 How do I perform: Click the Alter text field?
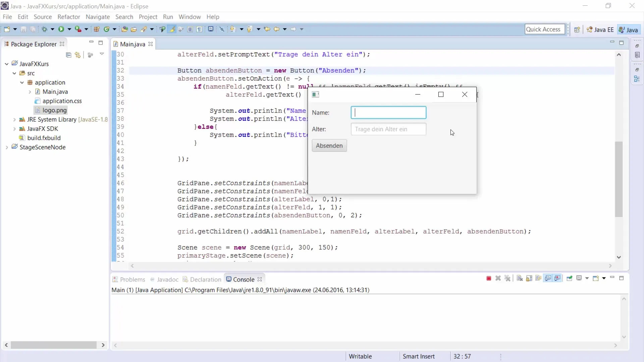pyautogui.click(x=388, y=129)
